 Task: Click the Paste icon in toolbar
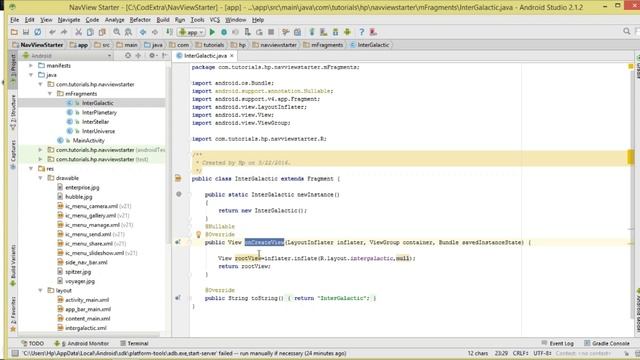(102, 32)
